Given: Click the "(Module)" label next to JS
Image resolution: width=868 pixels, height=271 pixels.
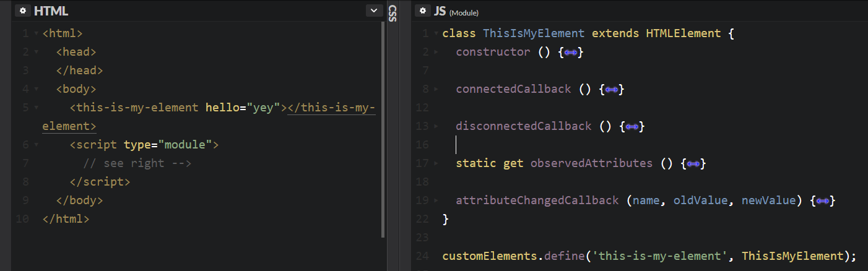Looking at the screenshot, I should pyautogui.click(x=464, y=13).
